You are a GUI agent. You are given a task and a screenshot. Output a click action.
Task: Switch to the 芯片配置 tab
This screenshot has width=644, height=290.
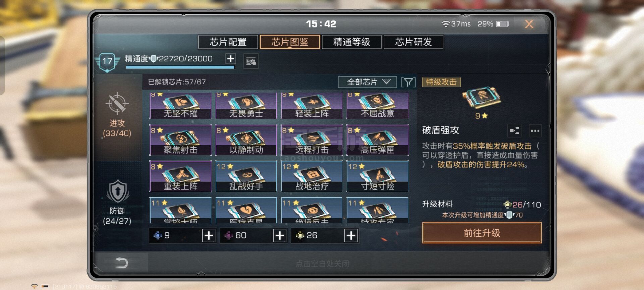[x=228, y=42]
